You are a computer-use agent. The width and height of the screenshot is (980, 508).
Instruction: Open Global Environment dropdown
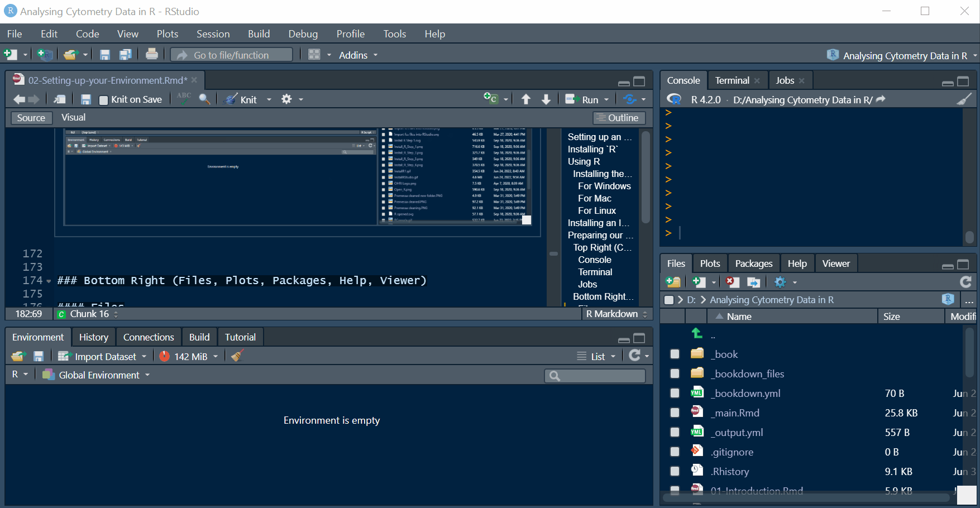96,375
